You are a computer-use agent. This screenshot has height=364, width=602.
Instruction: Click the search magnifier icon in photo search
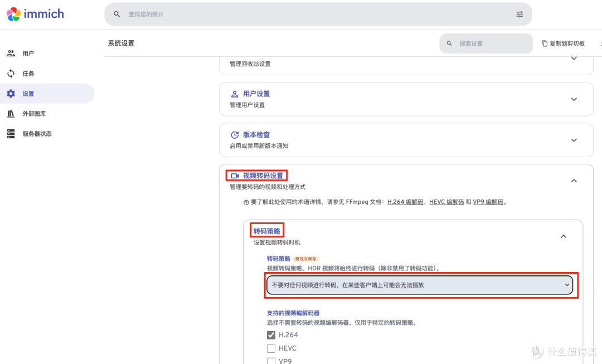click(116, 14)
